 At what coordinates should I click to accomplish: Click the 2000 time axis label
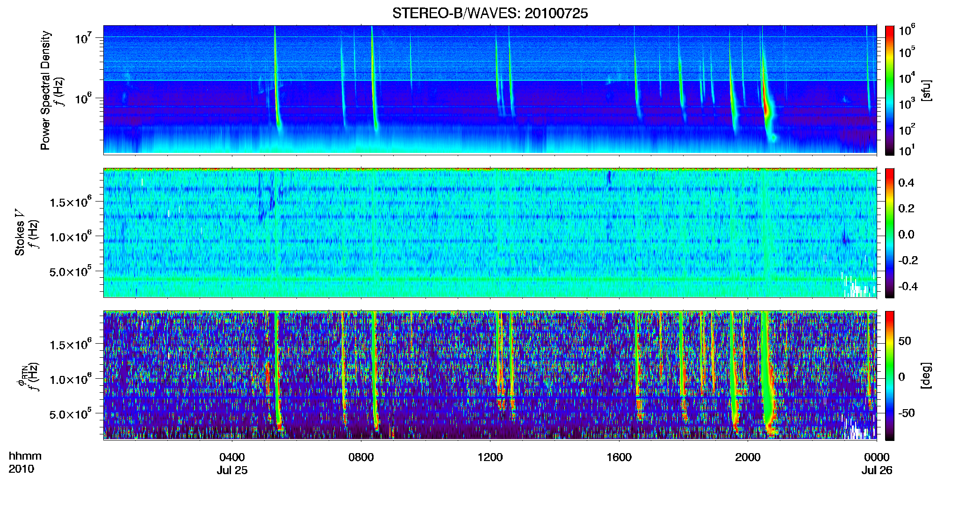point(748,457)
